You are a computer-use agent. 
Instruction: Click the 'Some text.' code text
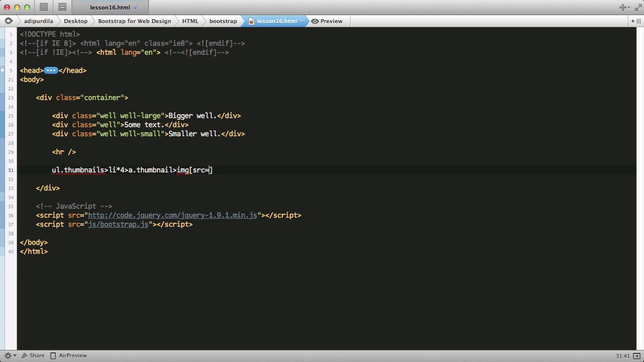(x=144, y=125)
